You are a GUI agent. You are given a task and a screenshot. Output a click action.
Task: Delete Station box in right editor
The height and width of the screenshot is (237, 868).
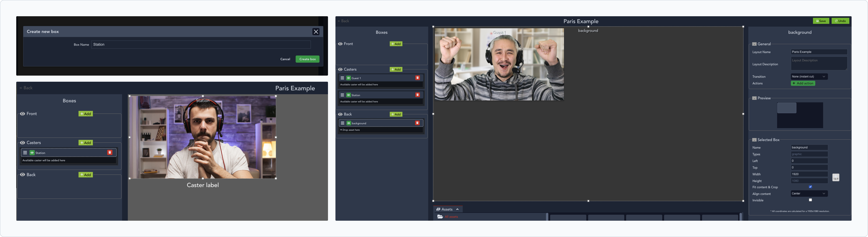(x=417, y=95)
